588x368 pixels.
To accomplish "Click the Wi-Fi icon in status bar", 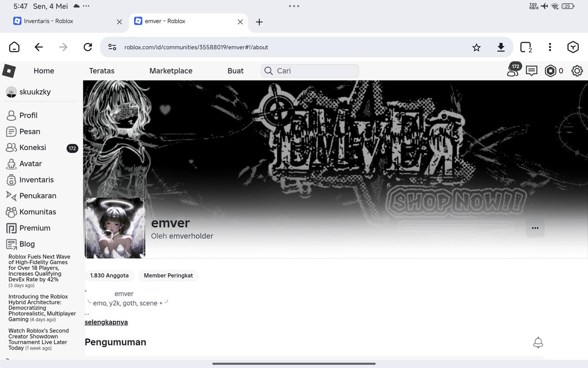I will tap(555, 6).
